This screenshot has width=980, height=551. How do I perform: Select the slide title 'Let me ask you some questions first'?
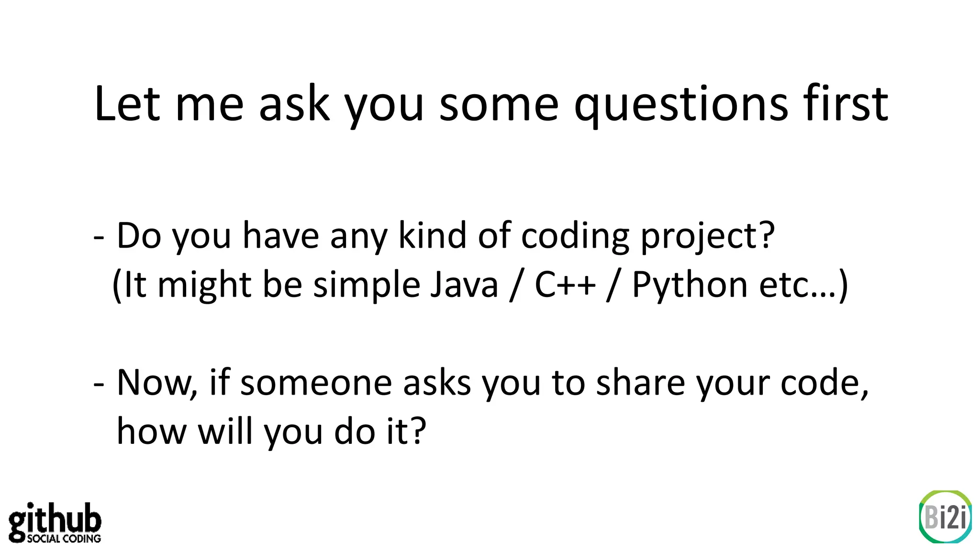tap(491, 105)
